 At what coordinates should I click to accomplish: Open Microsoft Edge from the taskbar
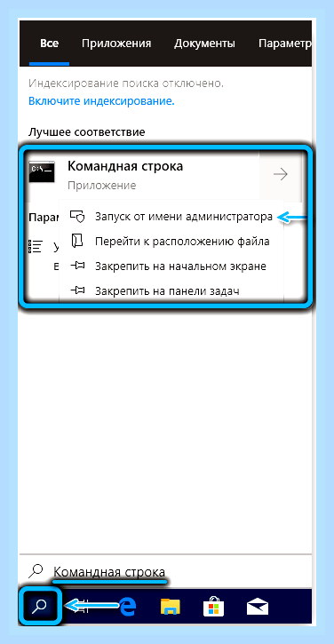(127, 606)
